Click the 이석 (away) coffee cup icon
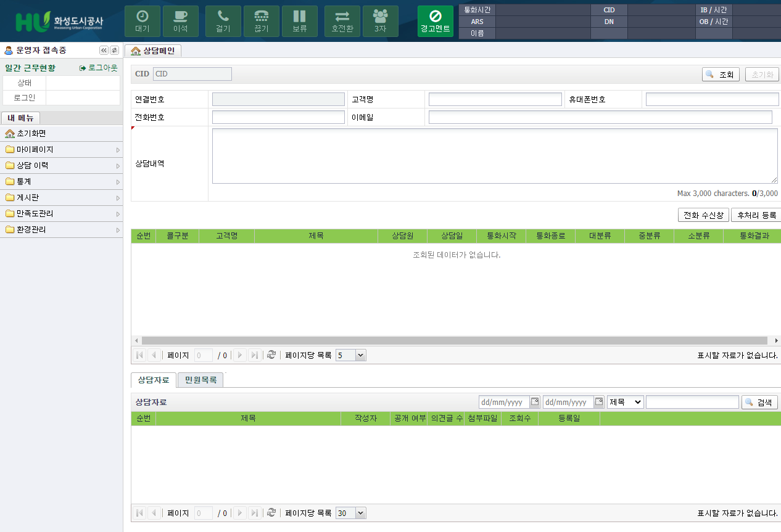The height and width of the screenshot is (532, 781). click(x=180, y=17)
